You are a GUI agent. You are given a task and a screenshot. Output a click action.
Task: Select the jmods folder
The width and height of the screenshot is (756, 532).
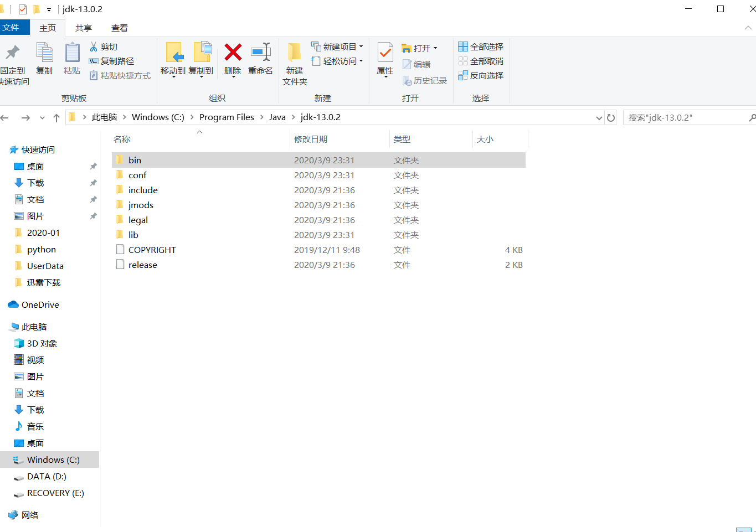(318, 205)
